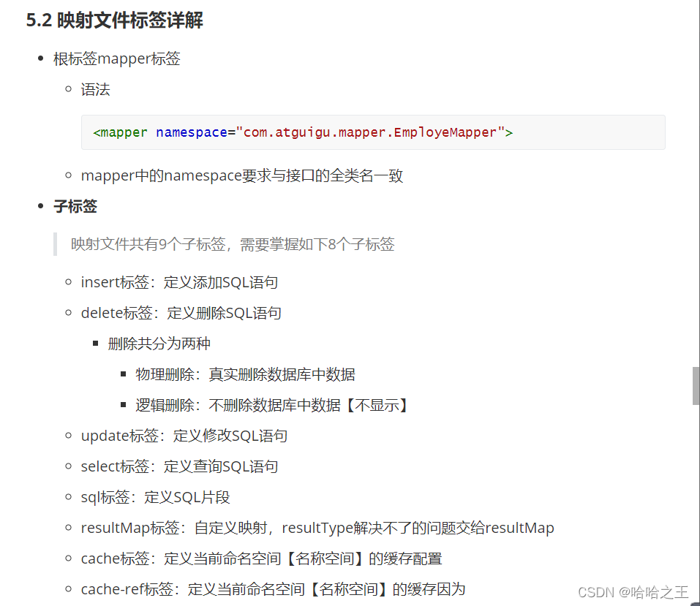Click the 'cache-ref标签' list item
The width and height of the screenshot is (700, 606).
pyautogui.click(x=273, y=589)
